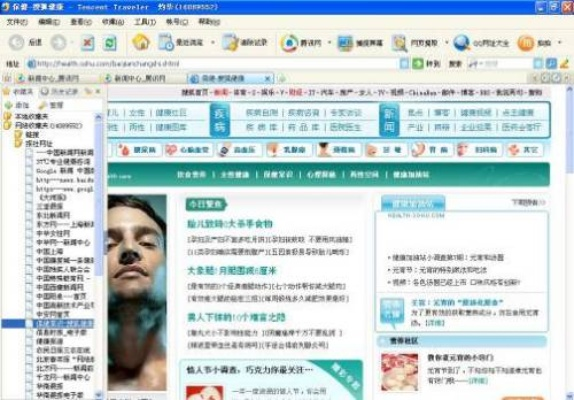The height and width of the screenshot is (400, 574).
Task: Open the 帮助 menu
Action: pos(209,22)
